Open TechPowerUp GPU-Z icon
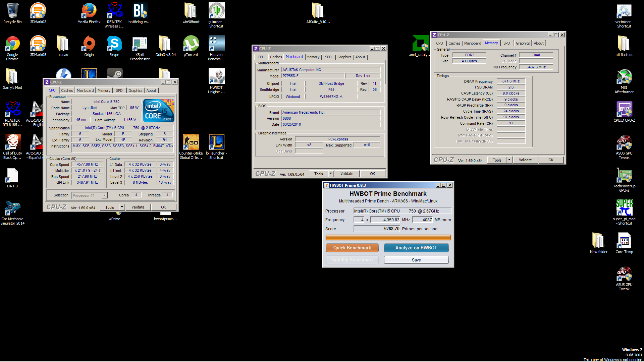 tap(624, 179)
